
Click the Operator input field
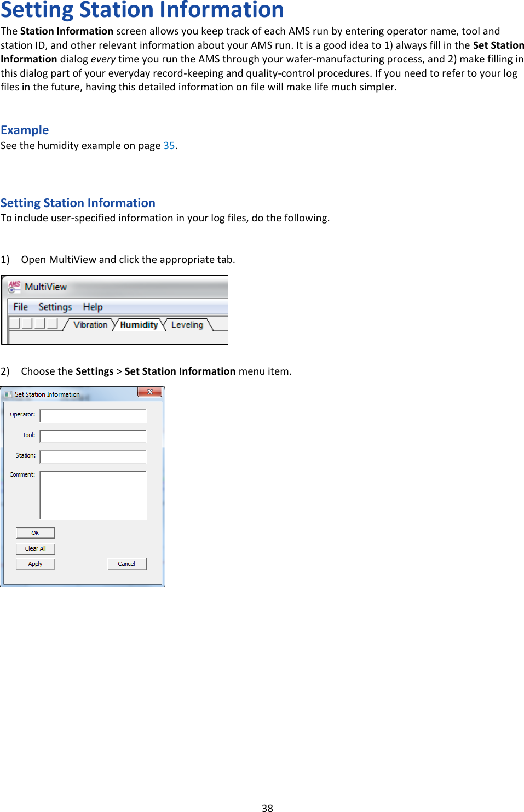(93, 416)
